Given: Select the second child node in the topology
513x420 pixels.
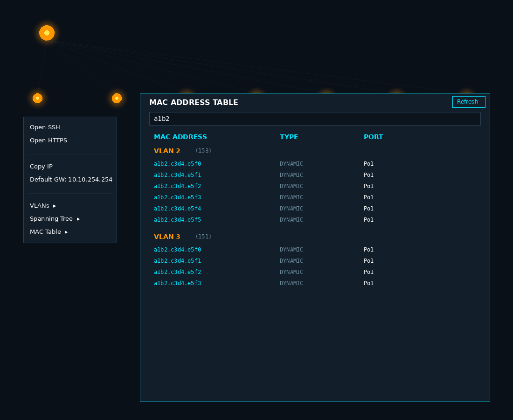Looking at the screenshot, I should point(117,98).
